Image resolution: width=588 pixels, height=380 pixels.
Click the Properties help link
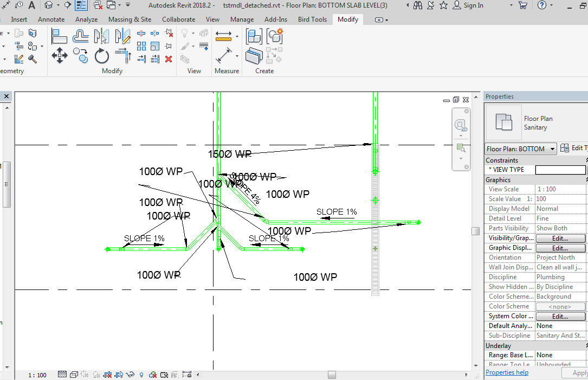(507, 372)
